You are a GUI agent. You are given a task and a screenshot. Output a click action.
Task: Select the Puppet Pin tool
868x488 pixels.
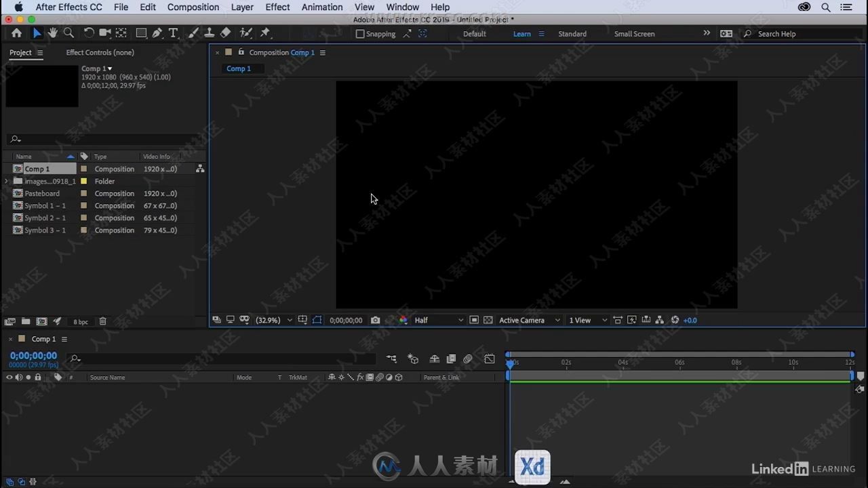(265, 33)
